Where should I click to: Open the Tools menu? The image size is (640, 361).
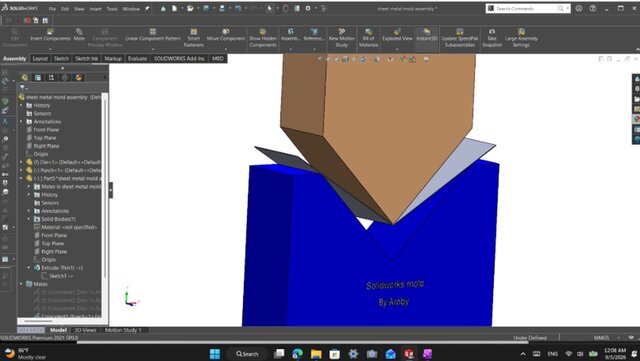(112, 9)
